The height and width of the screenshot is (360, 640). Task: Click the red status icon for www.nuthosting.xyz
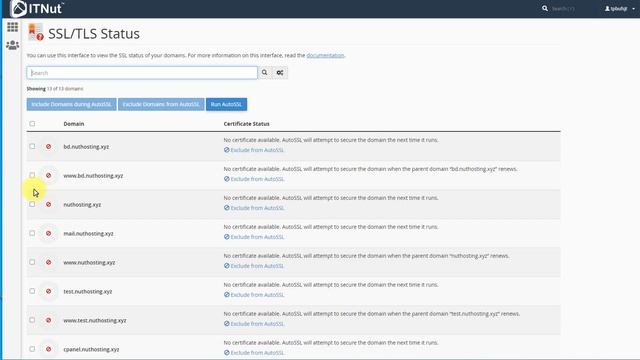pos(49,262)
